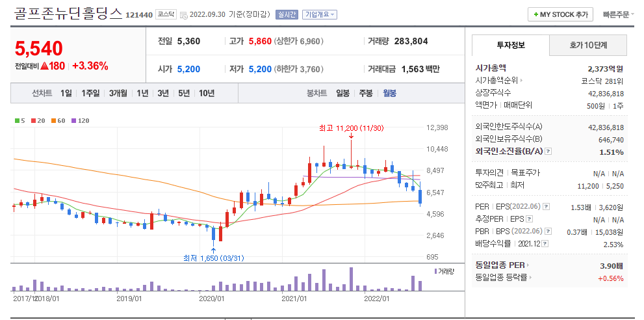Select the 1일 line chart period

coord(66,94)
